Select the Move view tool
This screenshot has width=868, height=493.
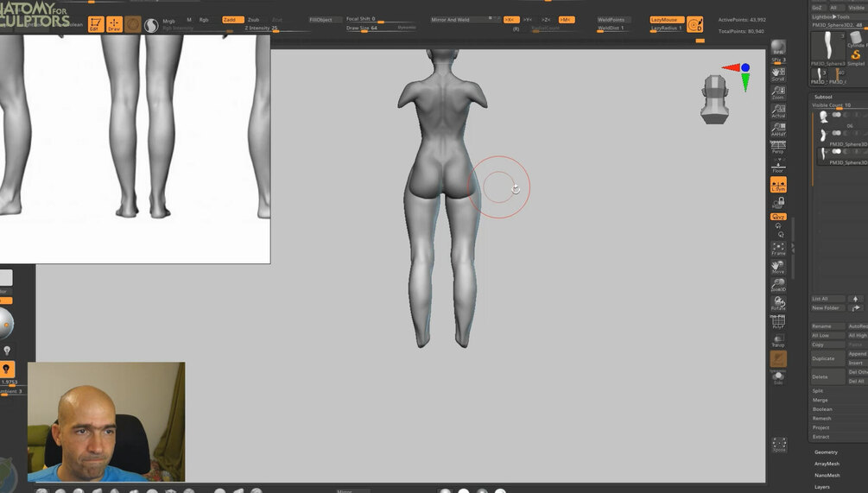(778, 267)
